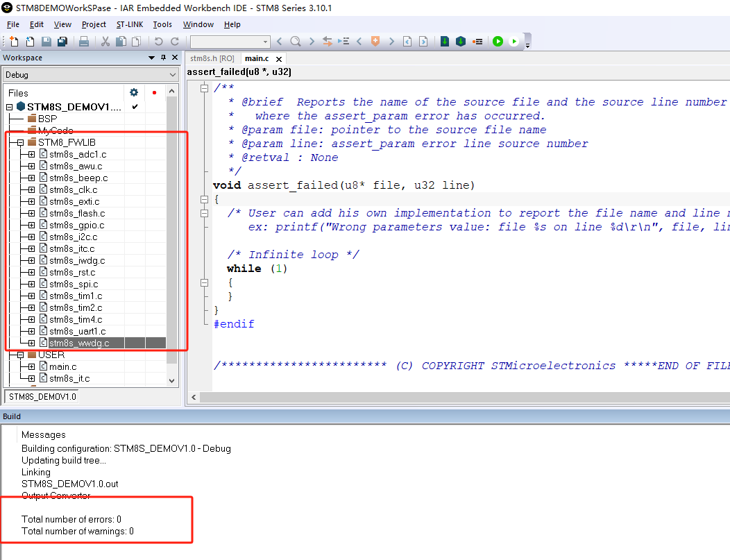Open the Debug configuration dropdown
Screen dimensions: 730x560
tap(91, 75)
